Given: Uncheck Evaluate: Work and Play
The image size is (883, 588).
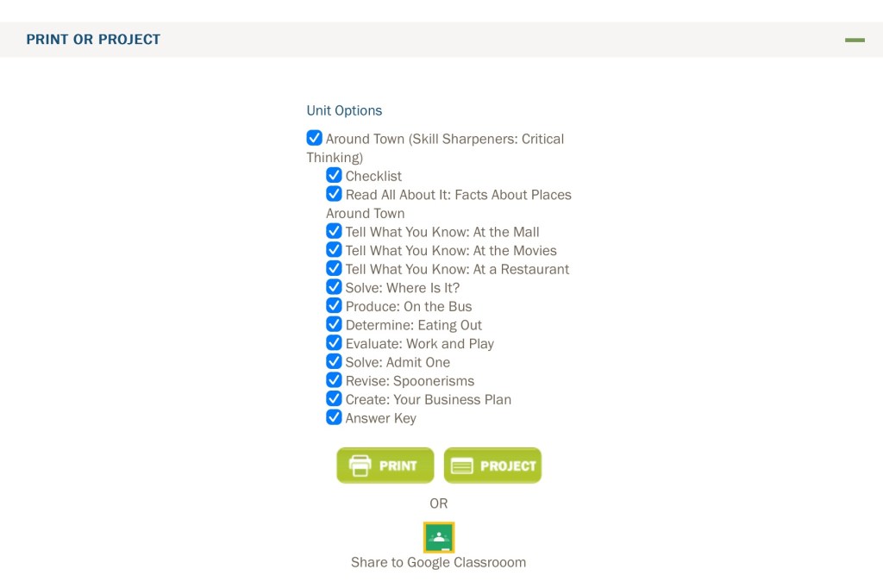Looking at the screenshot, I should [x=334, y=343].
